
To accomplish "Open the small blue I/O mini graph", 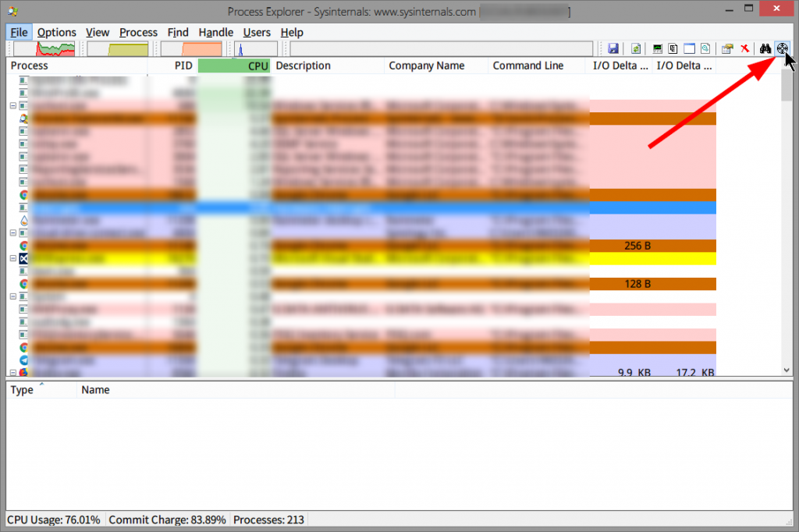I will pyautogui.click(x=256, y=48).
